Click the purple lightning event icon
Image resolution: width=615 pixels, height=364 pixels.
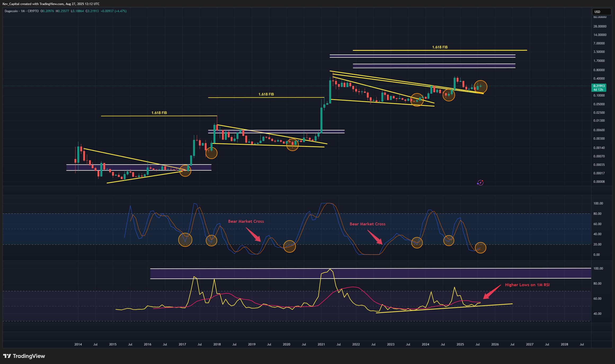pos(480,183)
